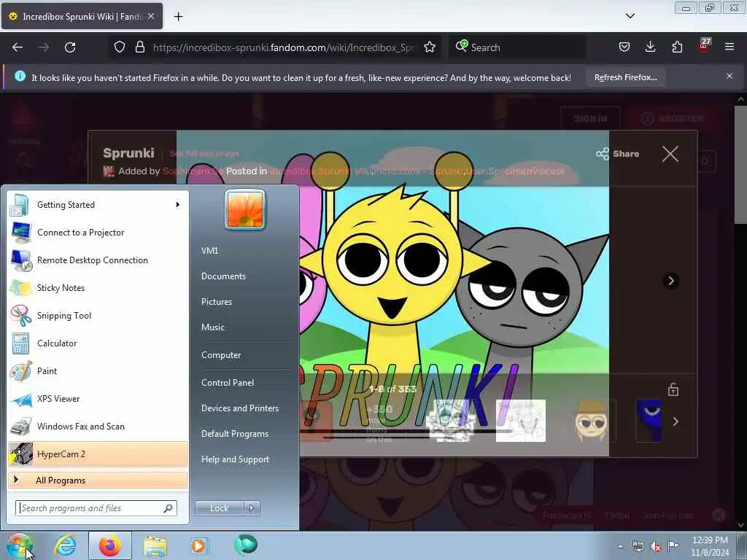This screenshot has width=747, height=560.
Task: Open the VM1 user folder
Action: pyautogui.click(x=209, y=251)
